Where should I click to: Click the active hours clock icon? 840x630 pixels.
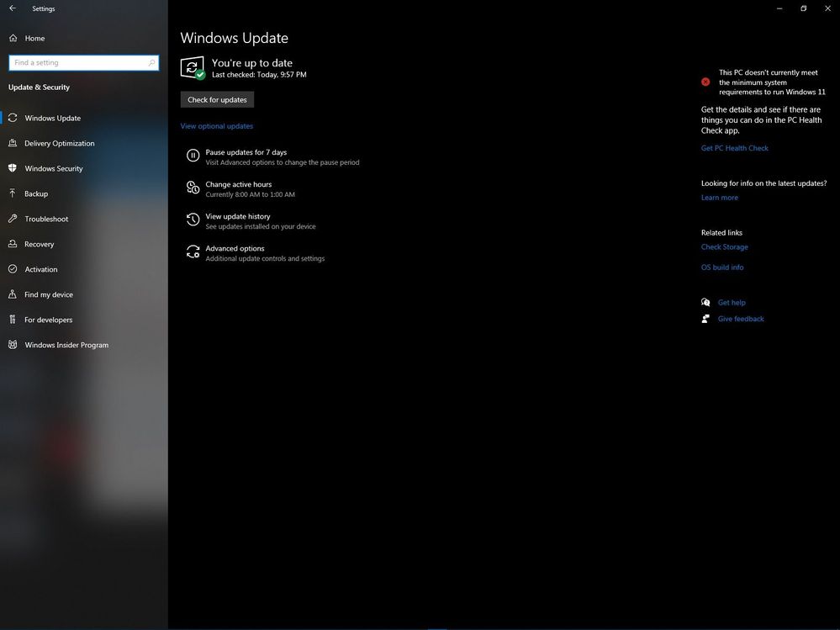click(193, 188)
